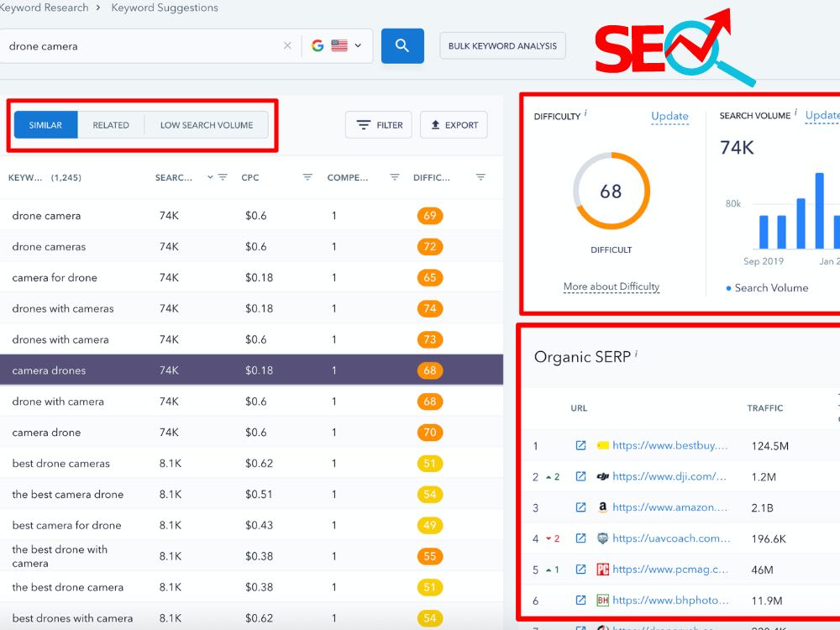Viewport: 840px width, 630px height.
Task: Open the pcmag.com URL link
Action: click(x=670, y=569)
